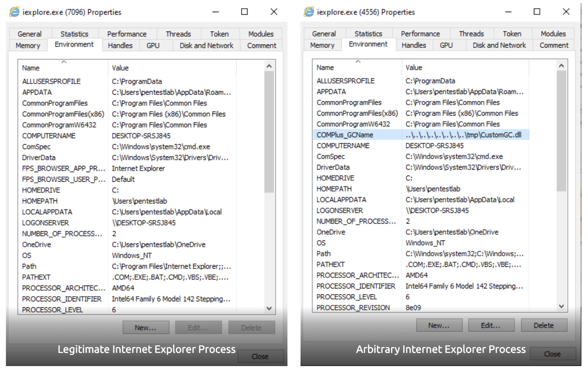Select FPS_BROWSER_APP_PR... row in 7096 window
Screen dimensions: 588x370
click(x=128, y=168)
